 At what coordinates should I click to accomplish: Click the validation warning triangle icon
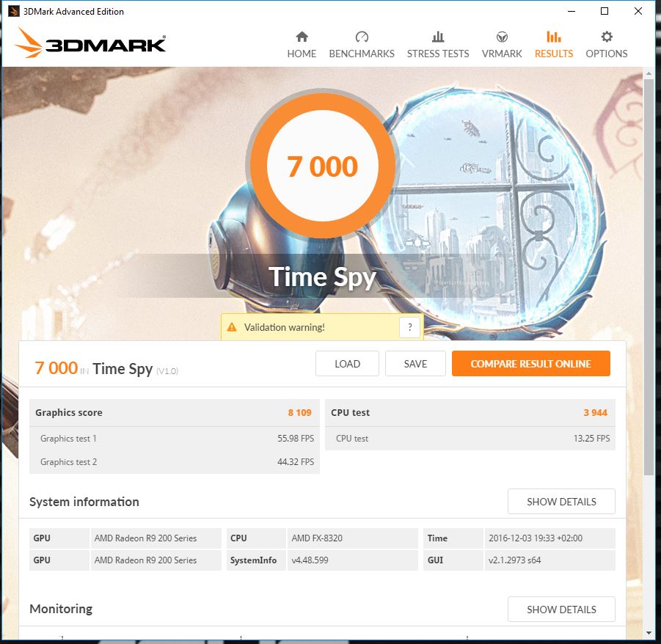click(x=232, y=327)
